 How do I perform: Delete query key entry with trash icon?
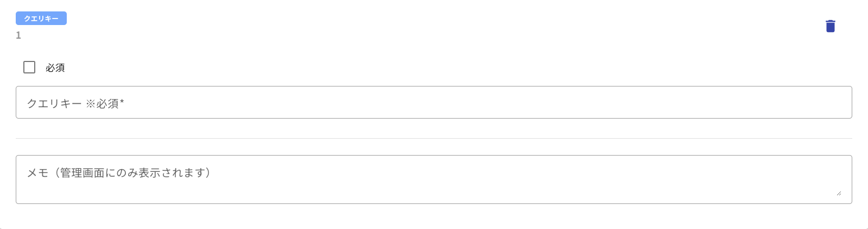830,26
